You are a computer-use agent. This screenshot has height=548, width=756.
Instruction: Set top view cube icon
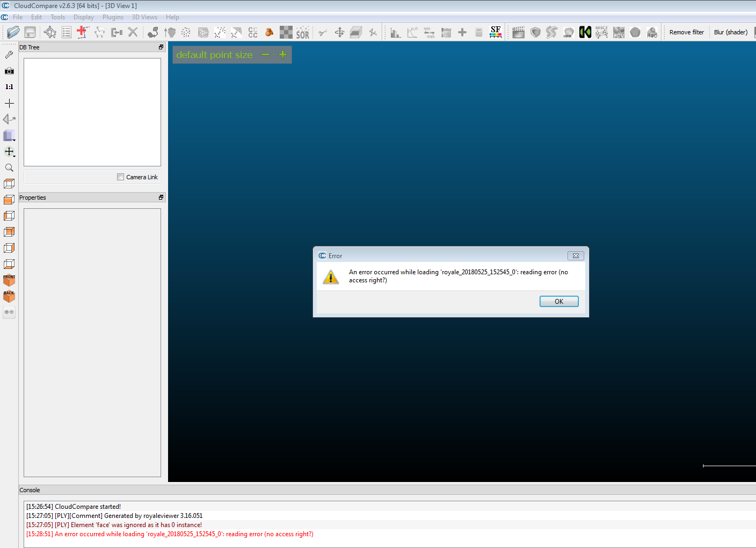9,184
